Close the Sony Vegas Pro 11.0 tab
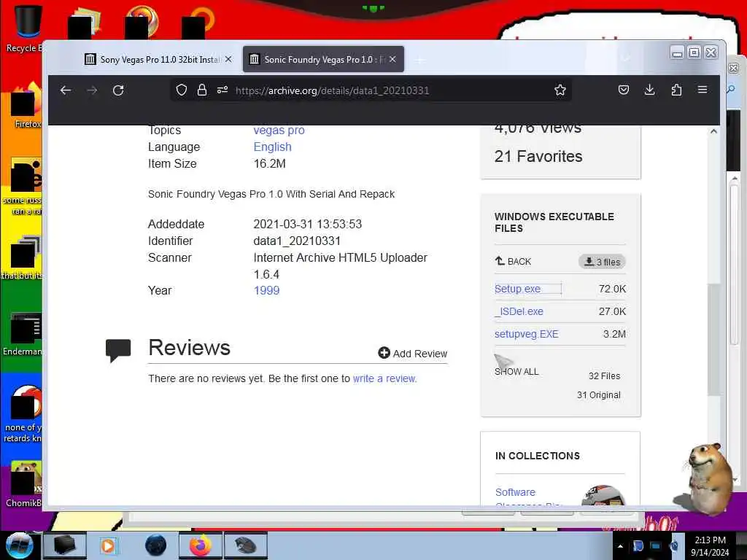The height and width of the screenshot is (560, 747). pyautogui.click(x=228, y=59)
